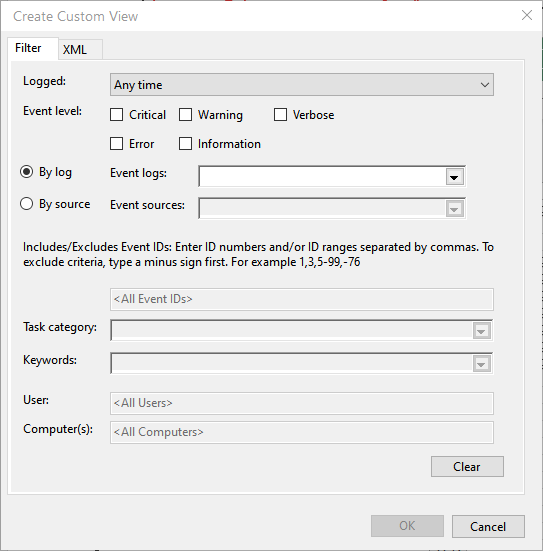The height and width of the screenshot is (551, 543).
Task: Expand the Event logs dropdown arrow
Action: tap(454, 177)
